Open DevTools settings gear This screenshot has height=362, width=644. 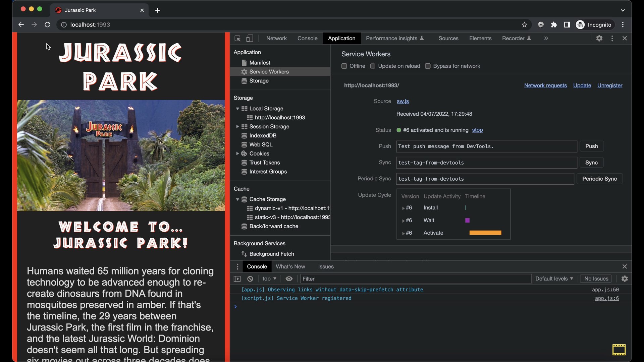pyautogui.click(x=599, y=39)
